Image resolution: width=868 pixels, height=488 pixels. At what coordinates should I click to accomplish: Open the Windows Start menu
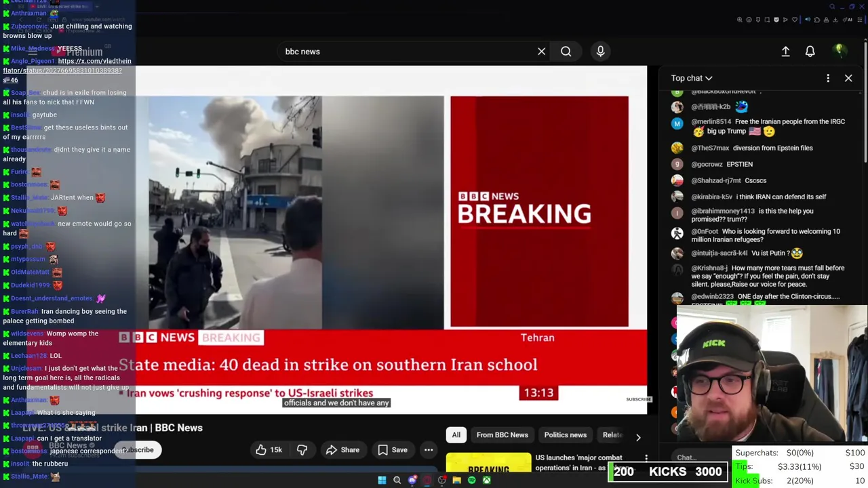coord(382,480)
